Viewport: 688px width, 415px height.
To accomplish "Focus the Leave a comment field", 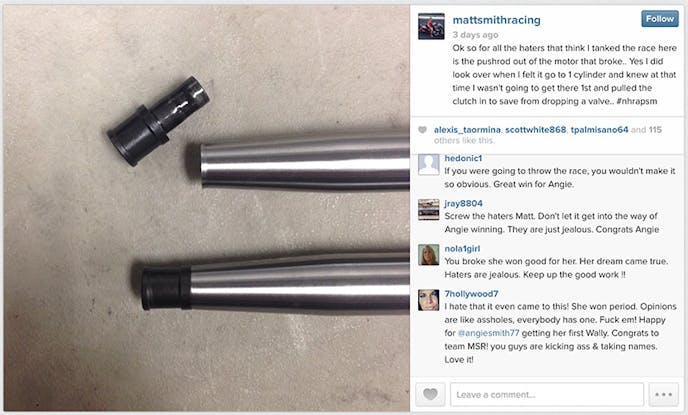I will click(x=547, y=394).
